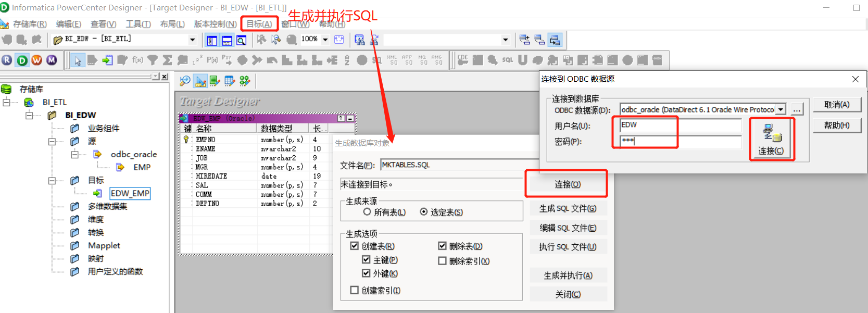Click the 生成并执行 button
Image resolution: width=868 pixels, height=313 pixels.
pos(568,276)
